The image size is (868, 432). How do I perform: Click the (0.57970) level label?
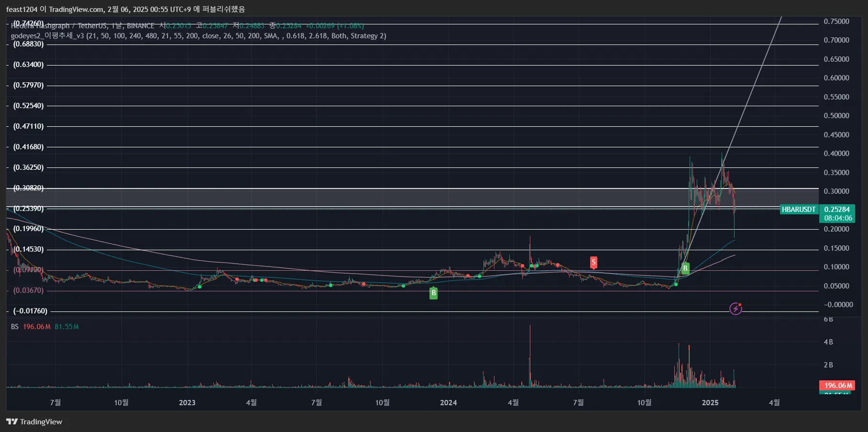(x=28, y=85)
